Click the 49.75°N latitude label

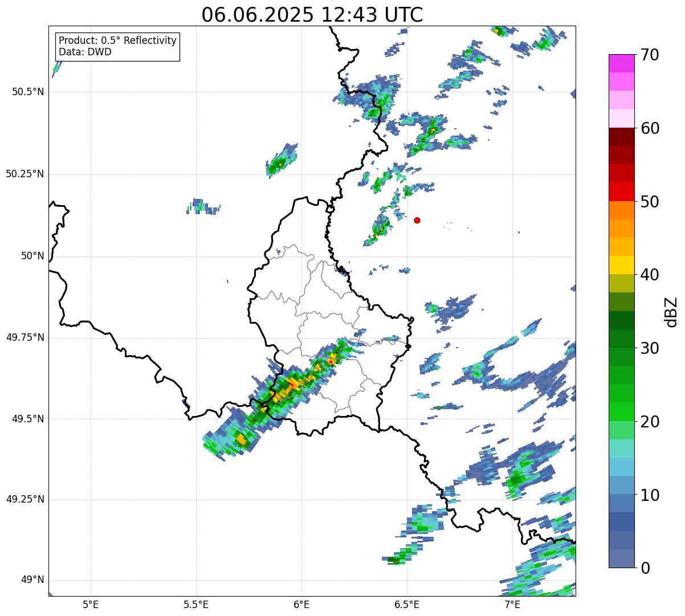pyautogui.click(x=25, y=337)
